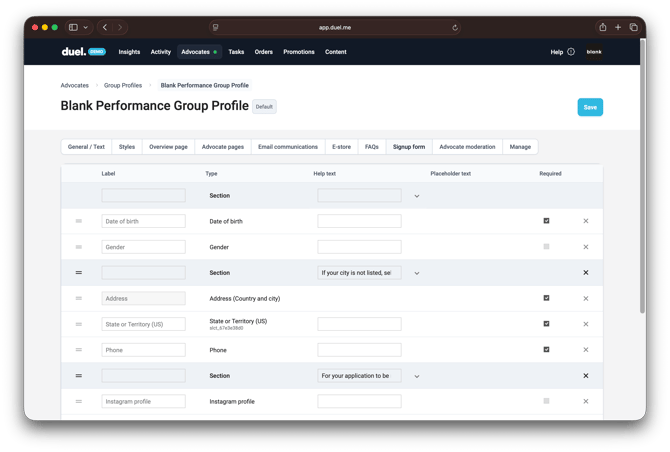Uncheck Required for Phone field

[x=546, y=350]
